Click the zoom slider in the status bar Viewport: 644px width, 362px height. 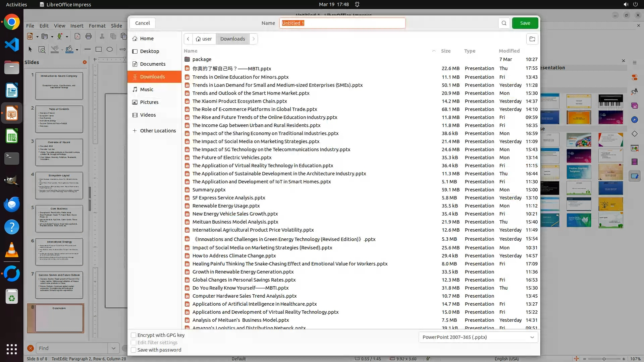(604, 359)
